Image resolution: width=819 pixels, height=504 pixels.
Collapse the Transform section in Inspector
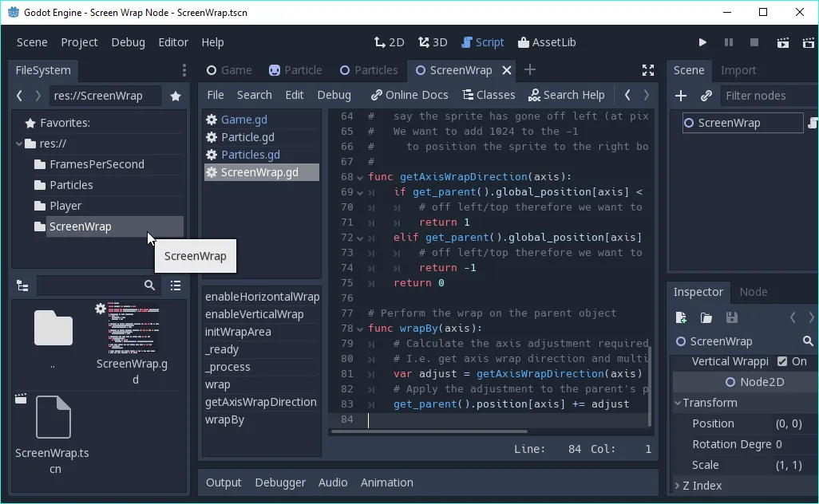point(678,404)
